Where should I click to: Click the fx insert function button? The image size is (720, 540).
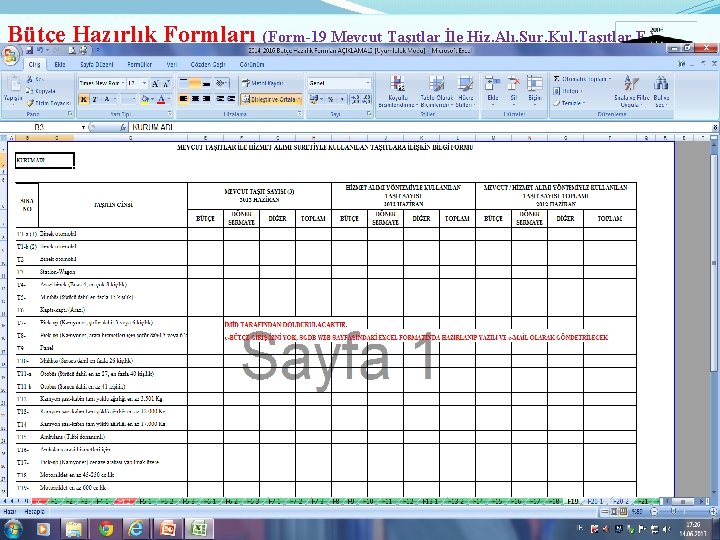coord(123,127)
